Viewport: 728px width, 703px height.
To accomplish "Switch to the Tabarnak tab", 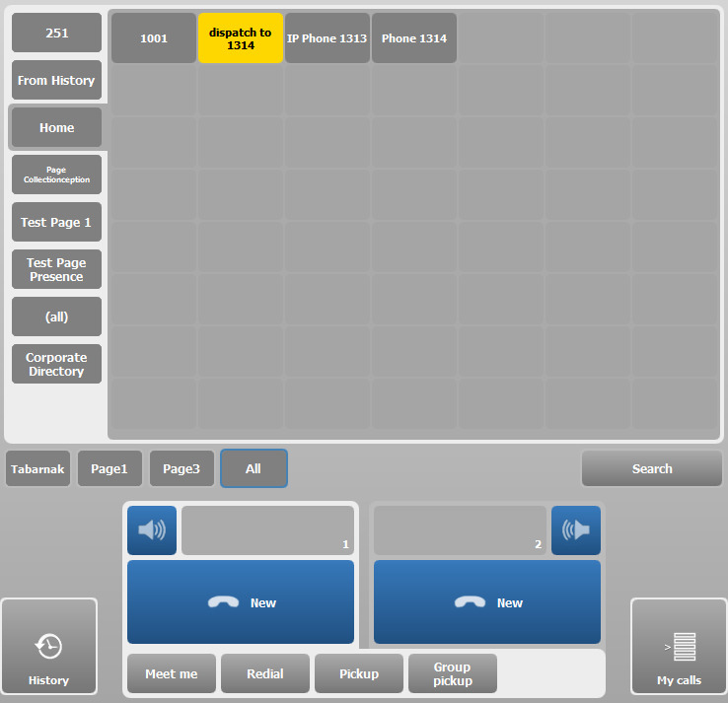I will (x=37, y=468).
